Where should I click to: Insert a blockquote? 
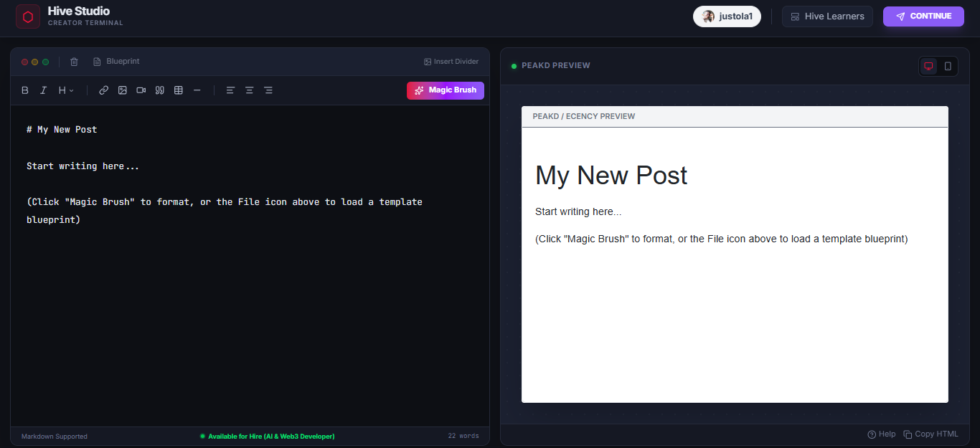pos(159,90)
